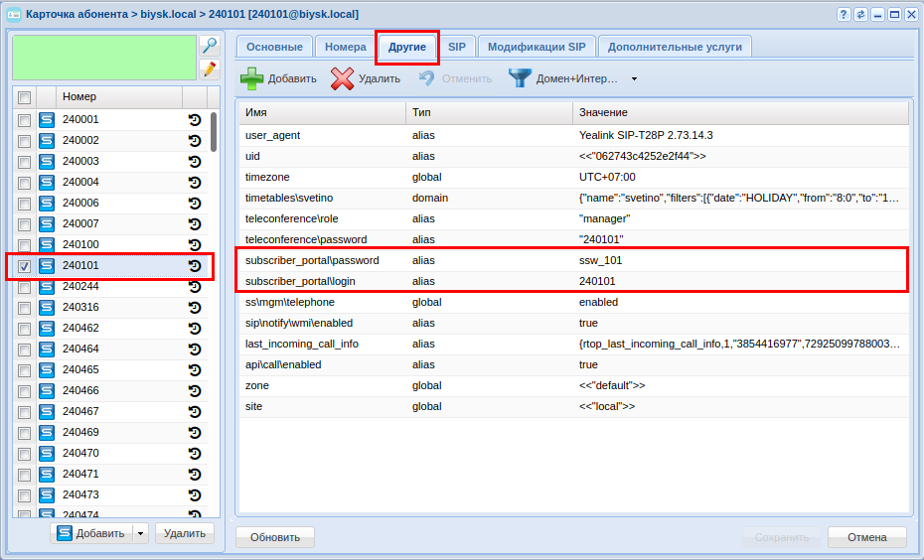Screen dimensions: 924x560
Task: Select the Другие tab
Action: [x=407, y=47]
